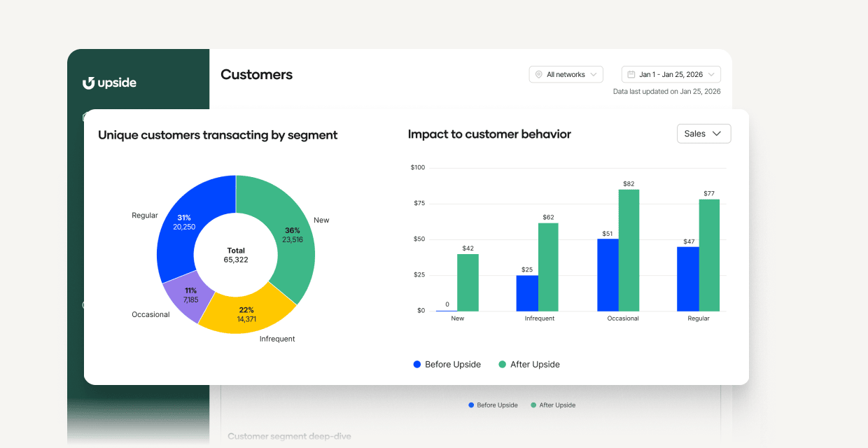
Task: Open the Sales metric dropdown
Action: [x=703, y=133]
